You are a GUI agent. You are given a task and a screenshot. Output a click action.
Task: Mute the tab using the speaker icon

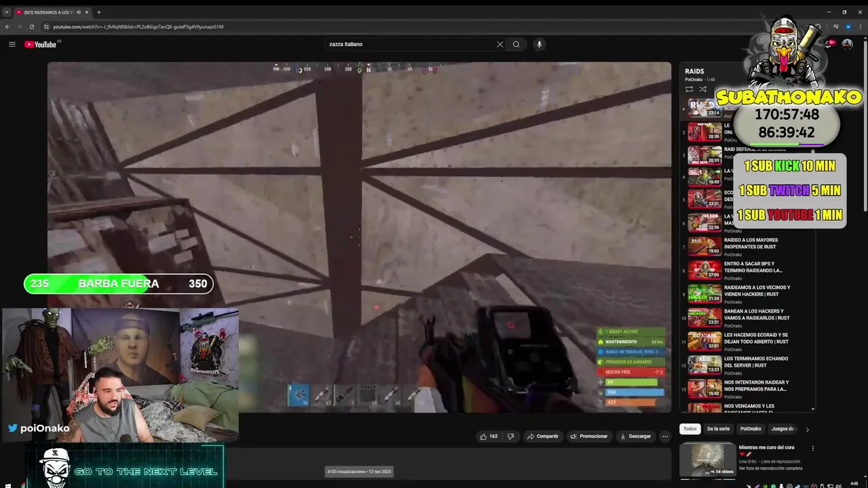79,12
